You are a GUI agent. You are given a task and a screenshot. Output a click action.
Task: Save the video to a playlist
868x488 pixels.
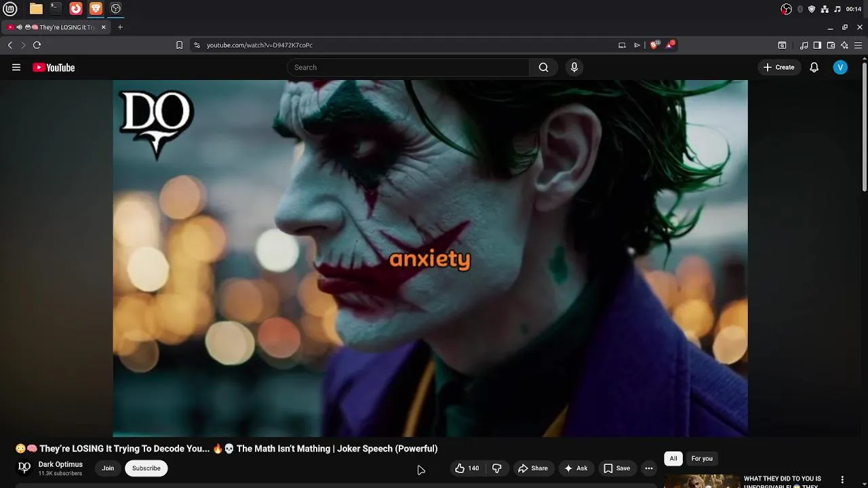pos(617,468)
